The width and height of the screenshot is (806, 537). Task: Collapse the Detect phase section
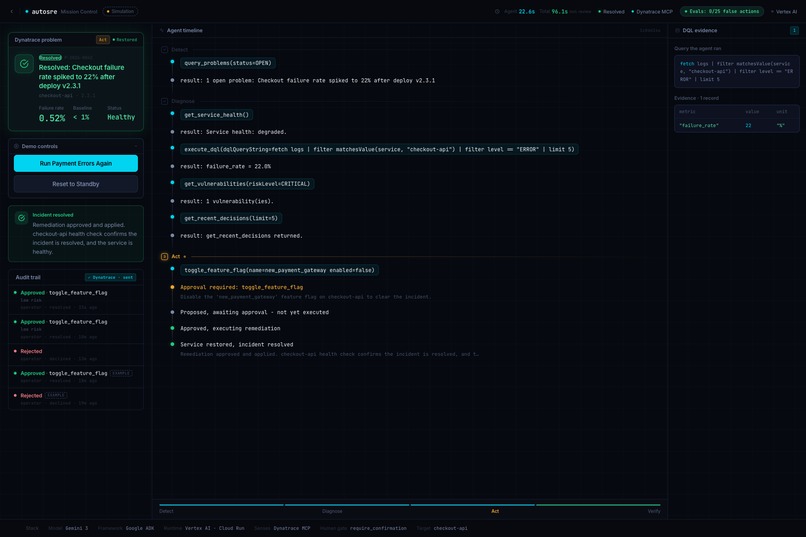tap(164, 50)
